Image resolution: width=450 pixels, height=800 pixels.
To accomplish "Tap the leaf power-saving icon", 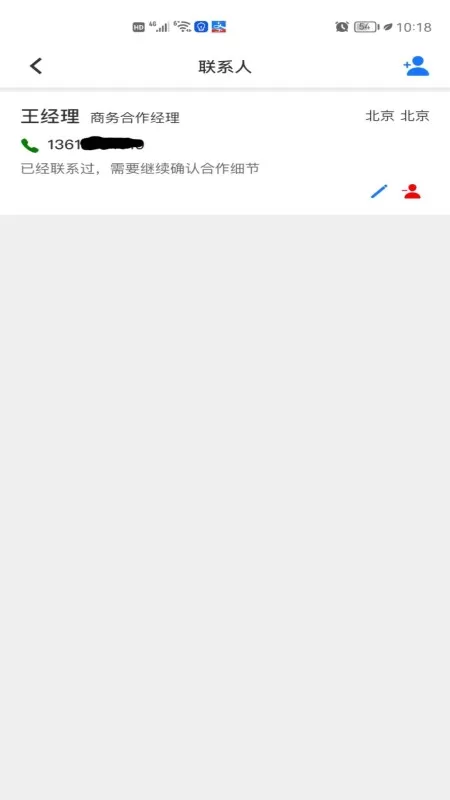I will 388,27.
